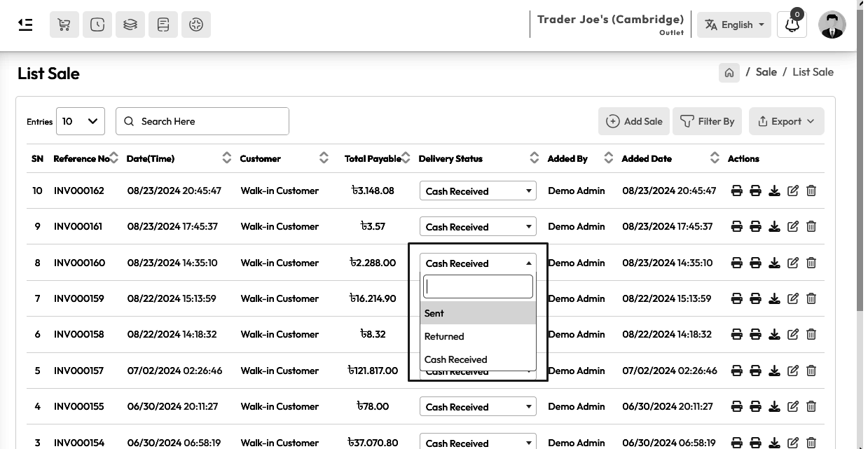Delete sale INV000160
Viewport: 868px width, 449px height.
coord(811,263)
